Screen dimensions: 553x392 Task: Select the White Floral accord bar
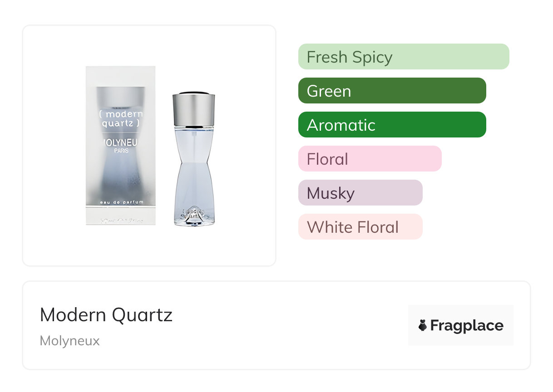pos(360,227)
